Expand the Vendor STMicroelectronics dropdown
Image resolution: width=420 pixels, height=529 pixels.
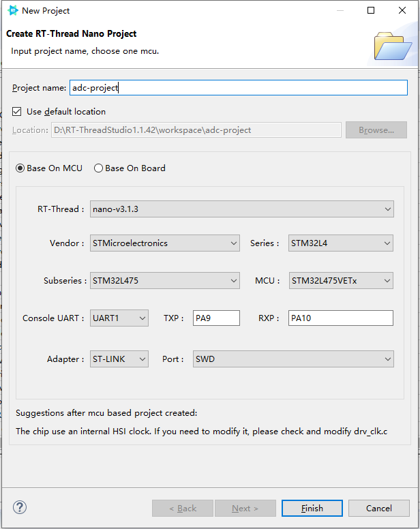[x=164, y=243]
